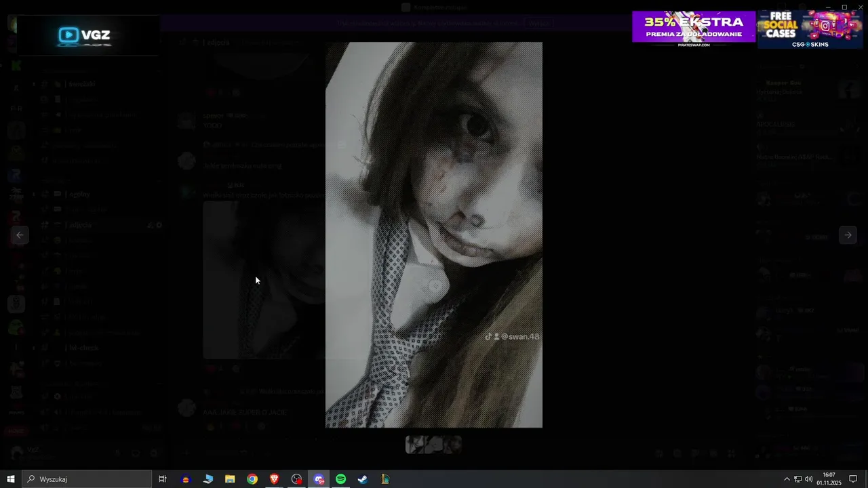Viewport: 868px width, 488px height.
Task: Select the first thumbnail below the image
Action: (x=414, y=445)
